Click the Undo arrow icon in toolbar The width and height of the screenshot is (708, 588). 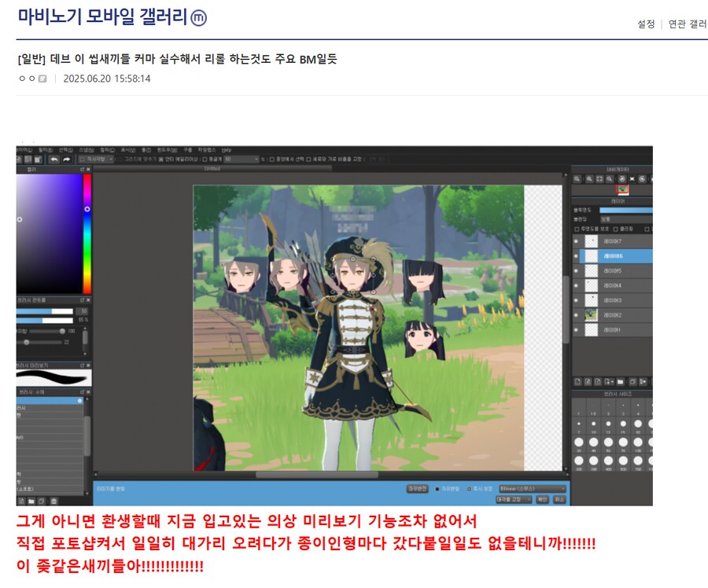click(x=54, y=160)
